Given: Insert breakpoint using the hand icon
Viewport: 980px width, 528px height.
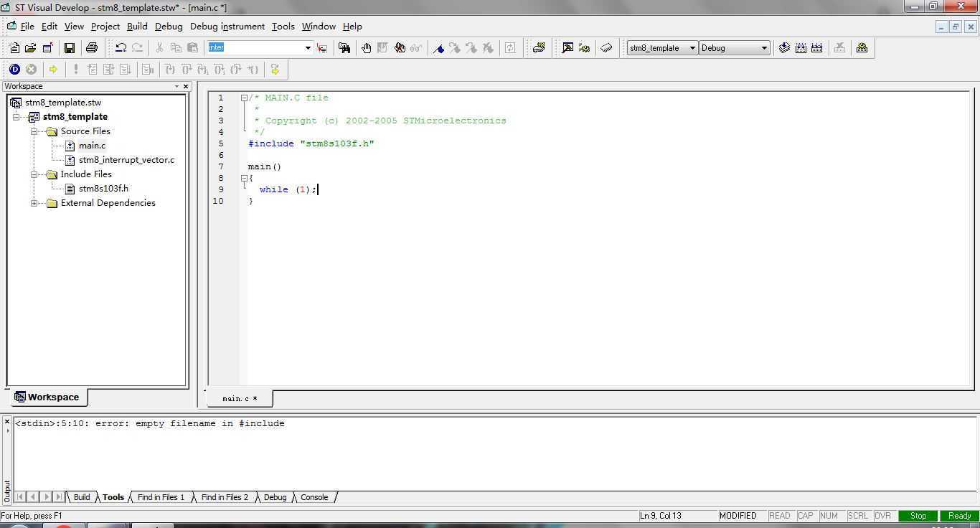Looking at the screenshot, I should pyautogui.click(x=367, y=48).
